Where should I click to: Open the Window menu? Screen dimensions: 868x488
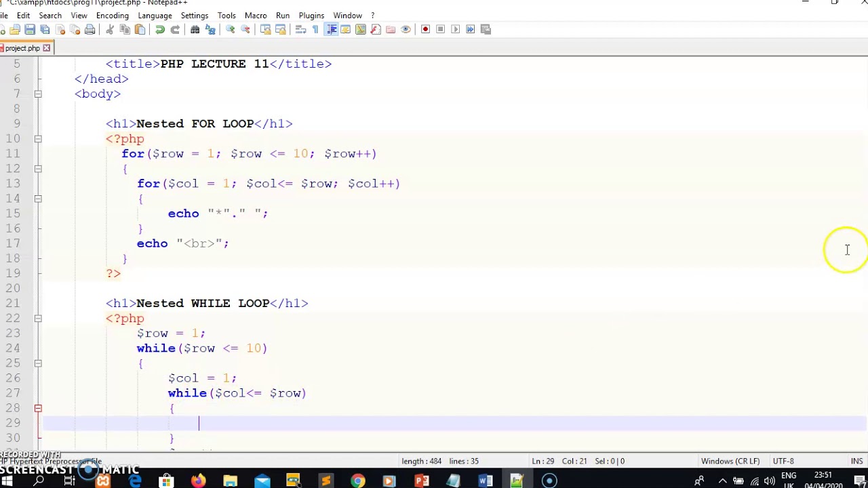(x=347, y=15)
